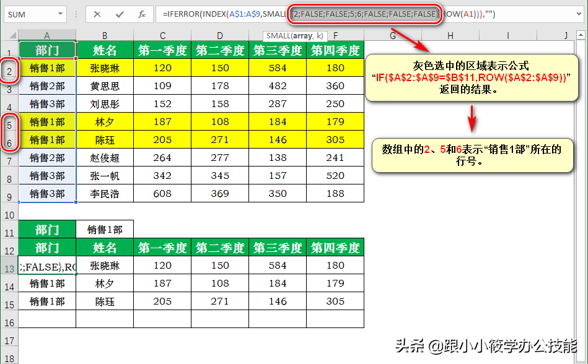This screenshot has width=588, height=364.
Task: Select cell 销售3部 in row 9
Action: click(x=47, y=194)
